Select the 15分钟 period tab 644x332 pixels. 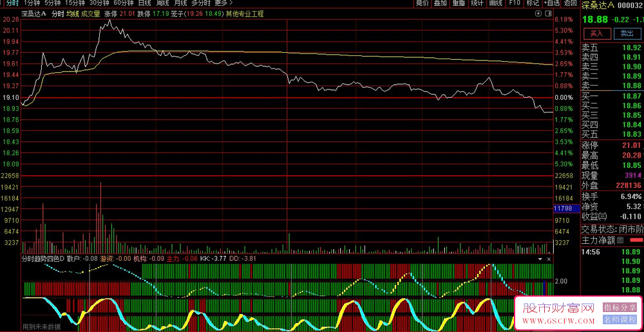[74, 3]
